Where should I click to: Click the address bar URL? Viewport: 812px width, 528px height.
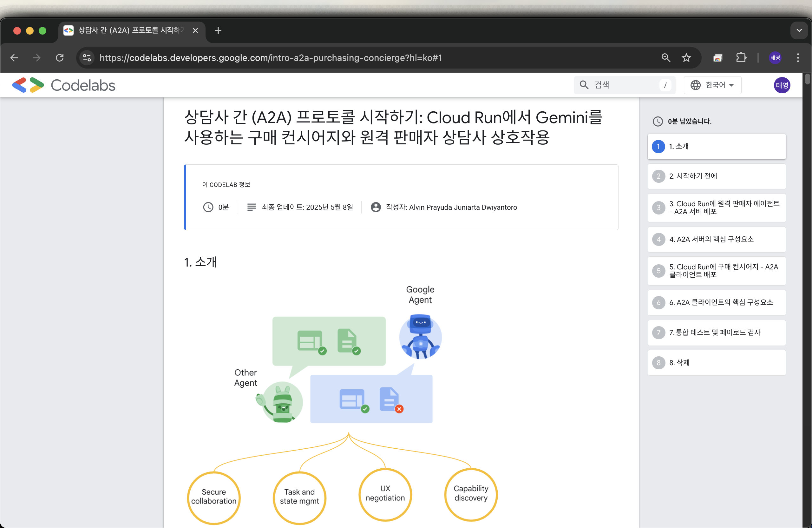271,58
